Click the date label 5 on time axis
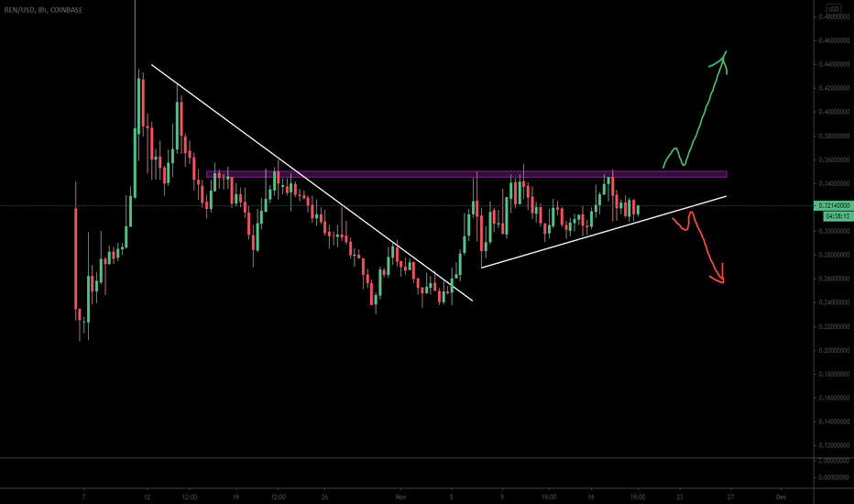This screenshot has height=504, width=854. click(452, 497)
